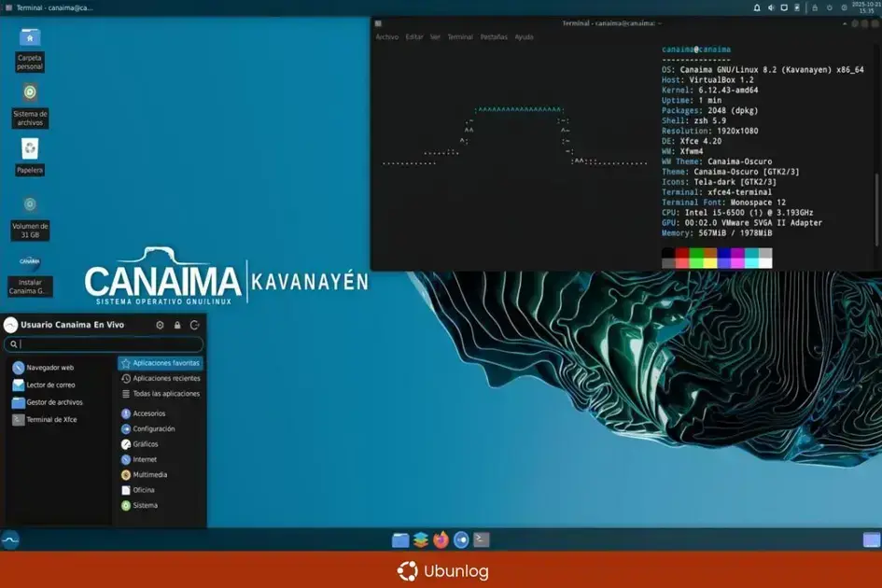Click the lock screen icon in the top panel
Screen dimensions: 882x588
tap(815, 7)
